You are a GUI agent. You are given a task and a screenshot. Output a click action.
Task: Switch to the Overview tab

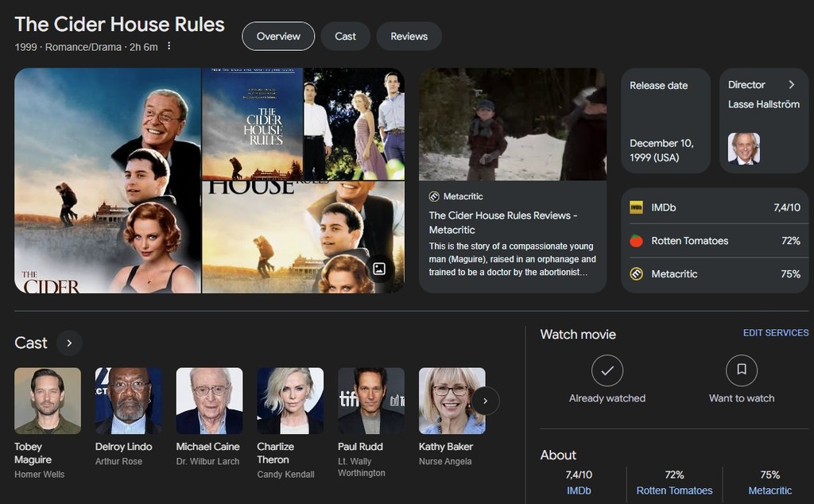[278, 37]
